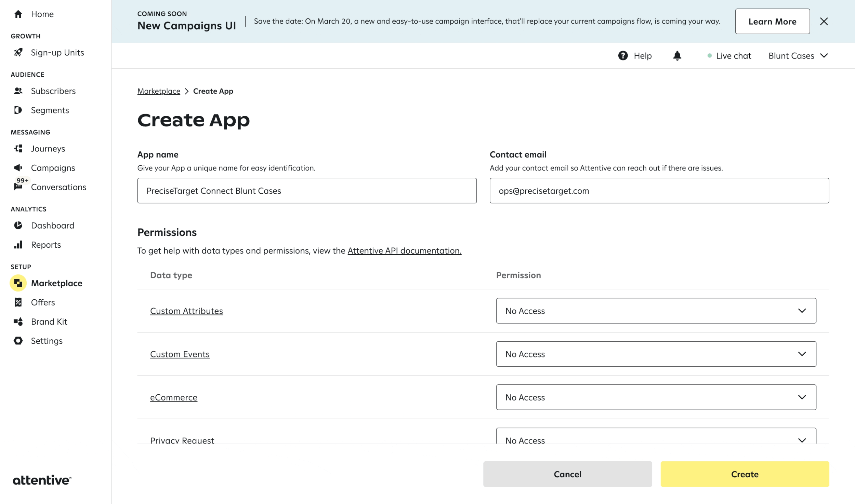The image size is (855, 504).
Task: Open the analytics Dashboard
Action: [x=52, y=226]
